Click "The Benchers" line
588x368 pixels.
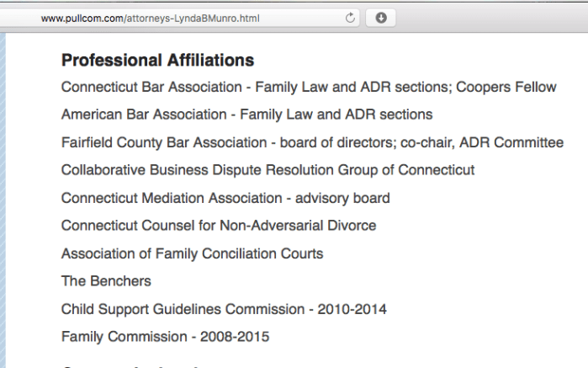tap(106, 281)
